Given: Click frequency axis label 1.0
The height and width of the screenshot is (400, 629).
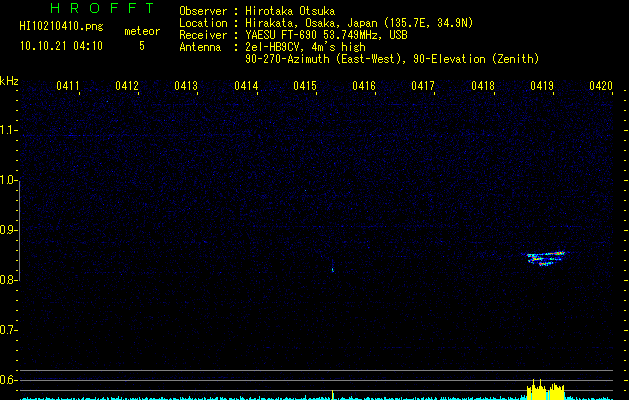Looking at the screenshot, I should coord(8,180).
